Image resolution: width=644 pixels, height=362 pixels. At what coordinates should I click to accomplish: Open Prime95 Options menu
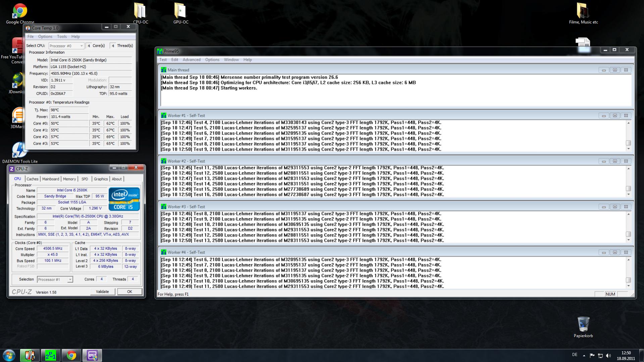click(212, 60)
